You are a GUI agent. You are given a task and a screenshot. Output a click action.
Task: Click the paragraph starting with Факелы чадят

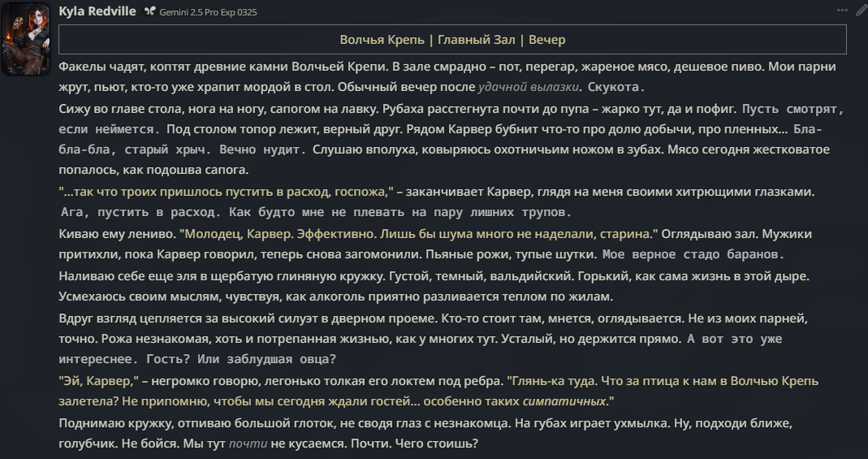[447, 76]
